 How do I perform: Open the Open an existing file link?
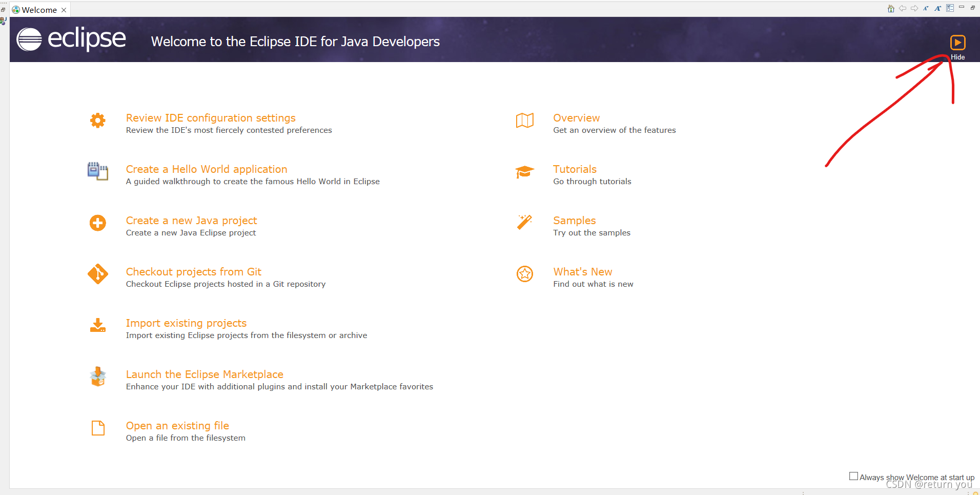pyautogui.click(x=177, y=426)
